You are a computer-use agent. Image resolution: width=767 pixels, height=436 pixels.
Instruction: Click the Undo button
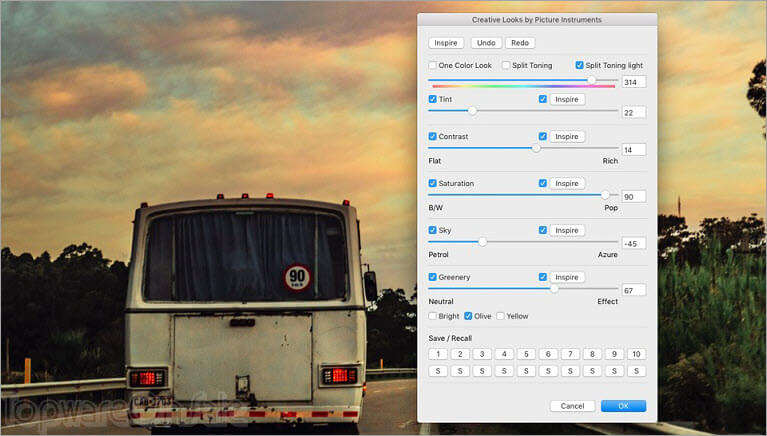click(x=486, y=43)
